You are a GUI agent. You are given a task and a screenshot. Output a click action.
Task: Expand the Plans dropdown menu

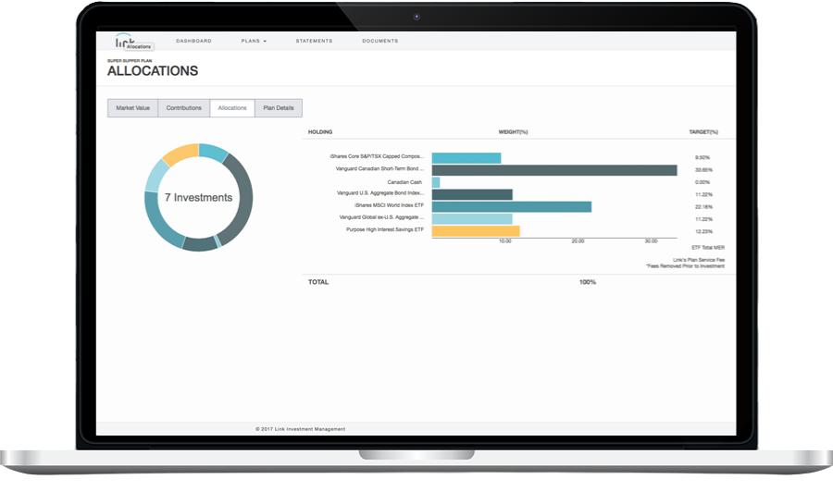(254, 41)
